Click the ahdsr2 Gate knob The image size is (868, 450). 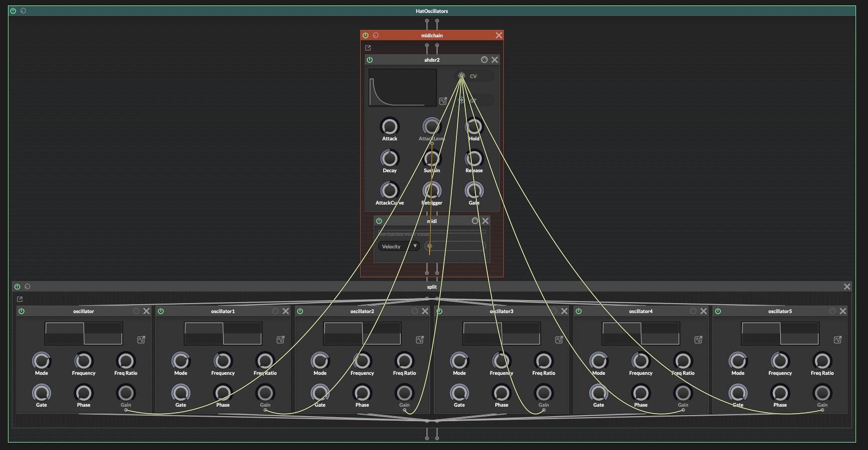pos(474,191)
